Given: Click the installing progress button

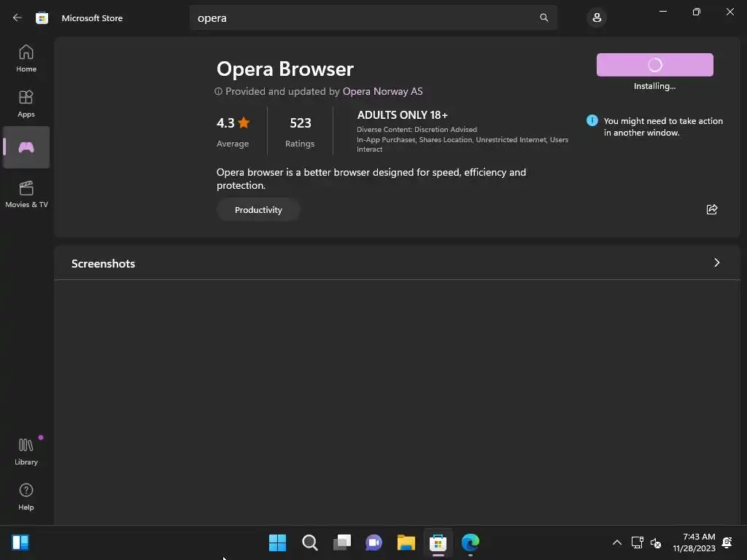Looking at the screenshot, I should point(654,65).
